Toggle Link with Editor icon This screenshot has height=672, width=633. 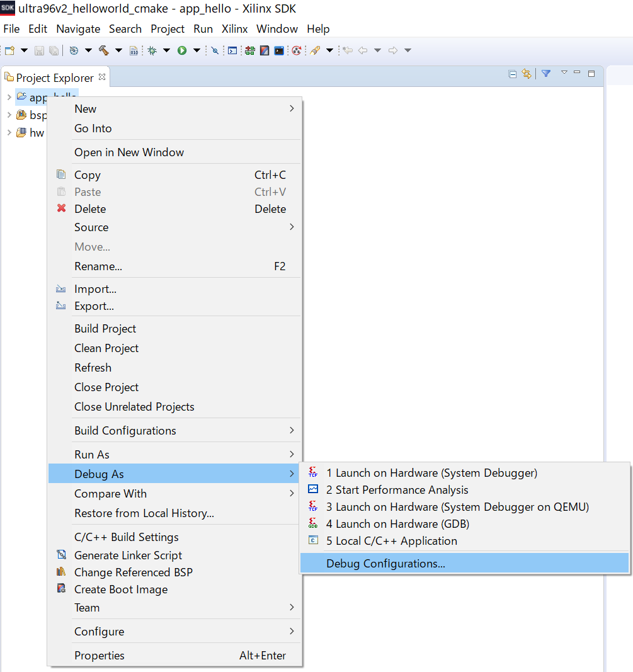click(527, 74)
